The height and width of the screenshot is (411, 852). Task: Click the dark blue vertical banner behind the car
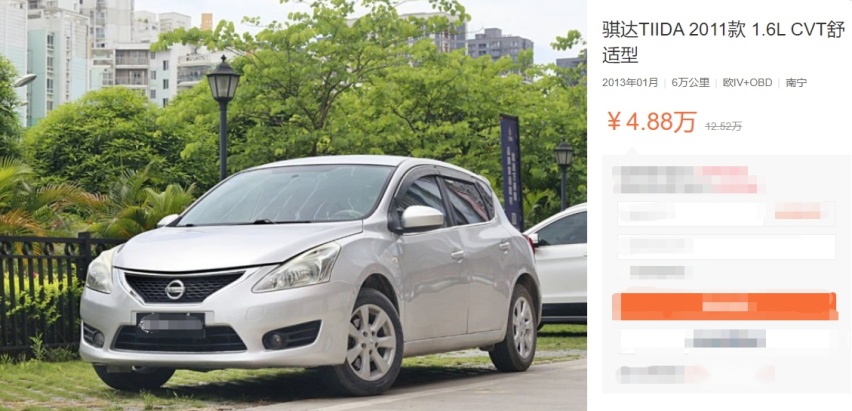511,172
